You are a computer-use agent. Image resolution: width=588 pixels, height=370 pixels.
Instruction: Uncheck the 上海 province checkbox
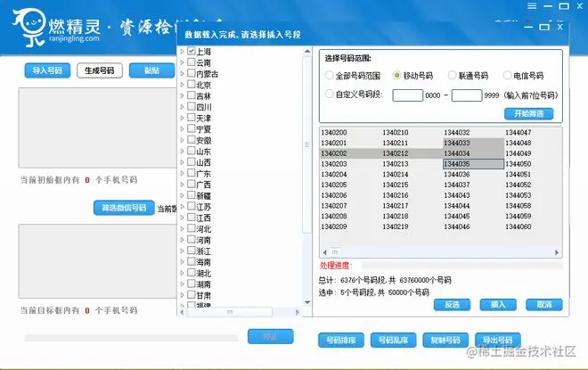192,51
